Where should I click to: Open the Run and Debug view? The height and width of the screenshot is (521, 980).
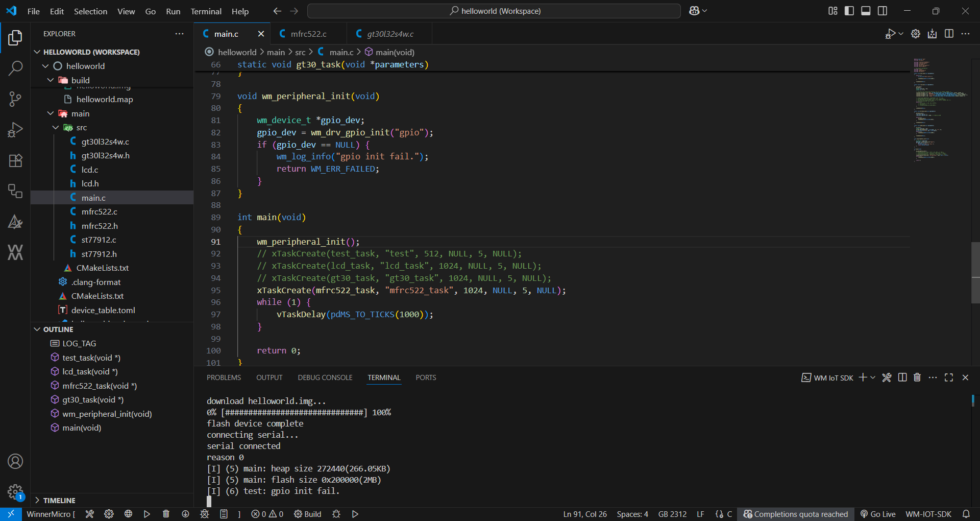coord(15,130)
